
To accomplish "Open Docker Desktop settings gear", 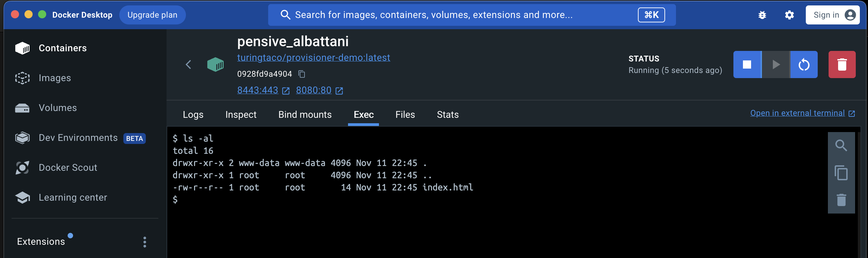I will [x=789, y=15].
